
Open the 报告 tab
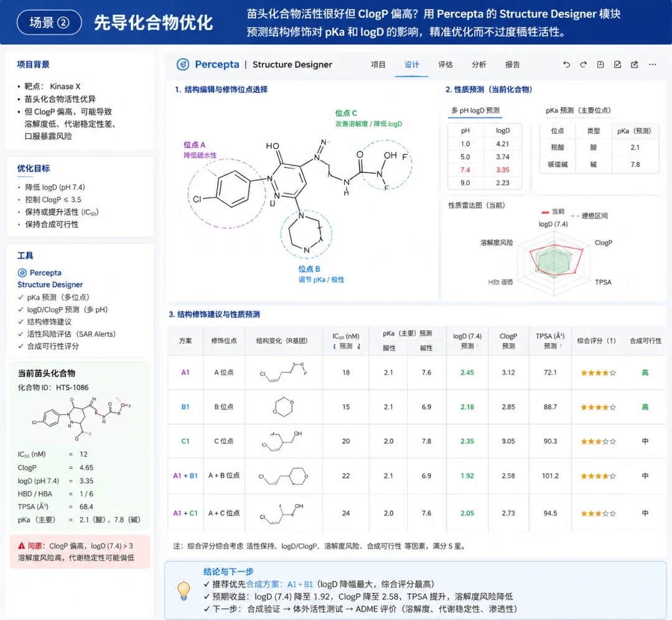pyautogui.click(x=513, y=64)
